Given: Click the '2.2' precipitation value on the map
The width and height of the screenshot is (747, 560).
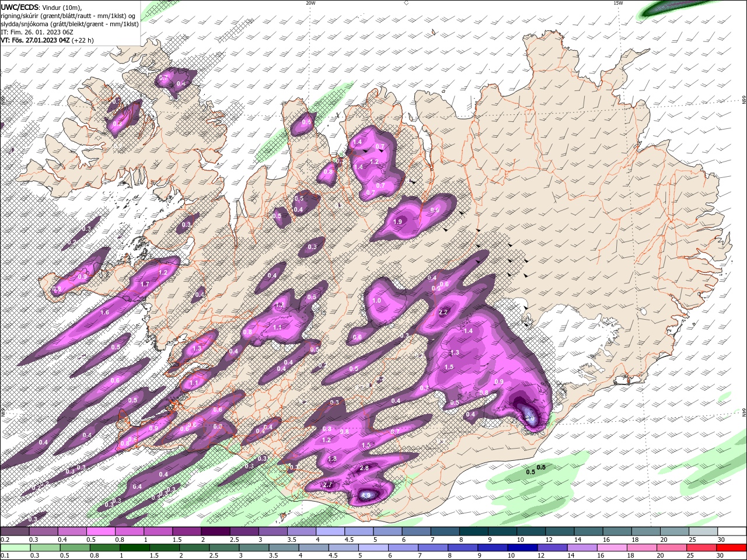Looking at the screenshot, I should (443, 312).
